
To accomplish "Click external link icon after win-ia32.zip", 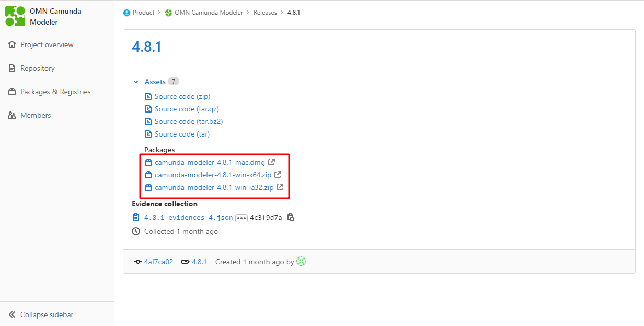I will coord(280,187).
